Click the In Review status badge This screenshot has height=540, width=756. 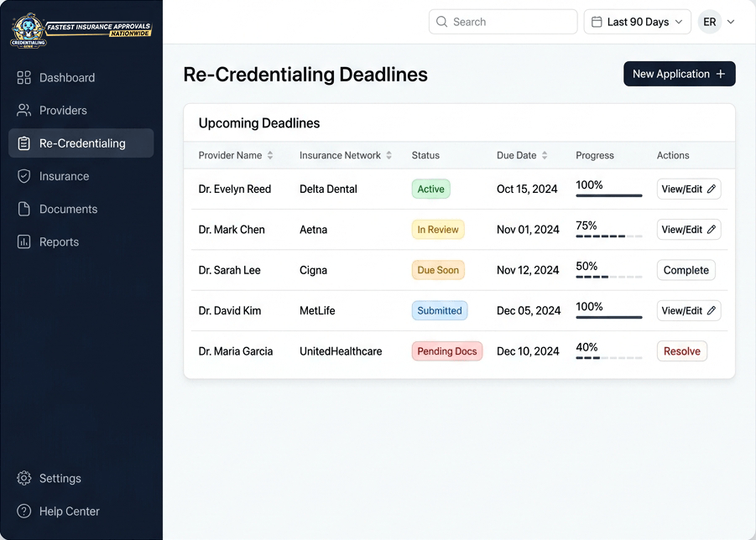[x=438, y=229]
